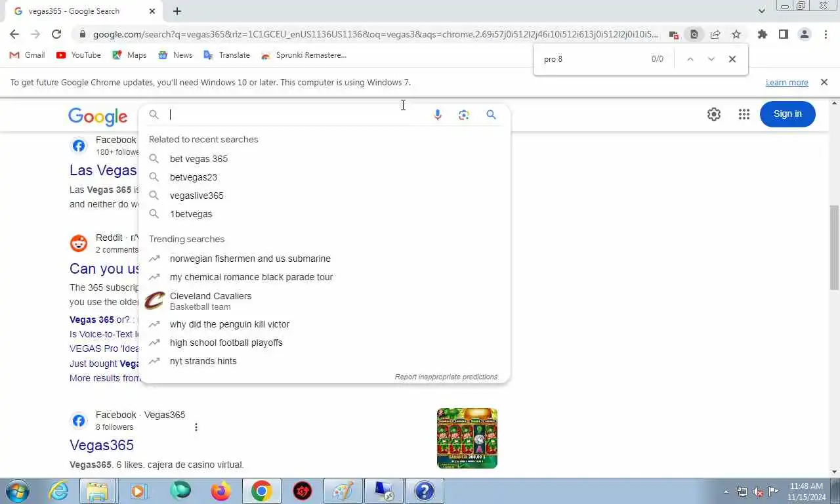840x504 pixels.
Task: Launch Internet Explorer from taskbar
Action: click(59, 491)
